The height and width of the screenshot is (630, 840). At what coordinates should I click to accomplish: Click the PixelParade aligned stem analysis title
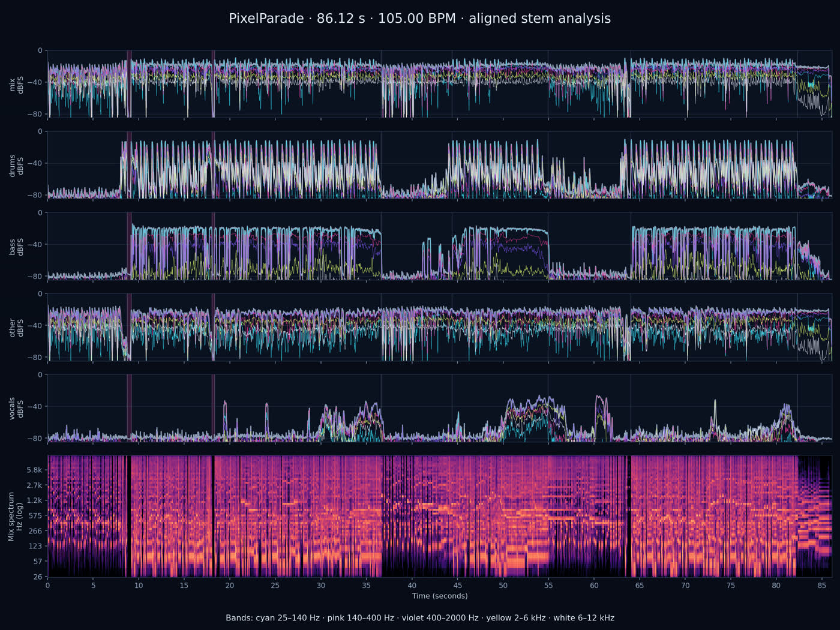(419, 19)
